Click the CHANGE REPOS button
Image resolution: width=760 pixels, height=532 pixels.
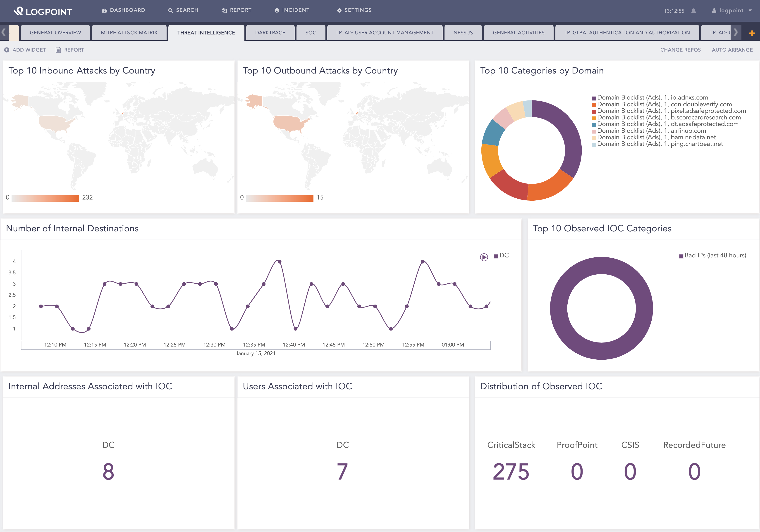tap(680, 50)
